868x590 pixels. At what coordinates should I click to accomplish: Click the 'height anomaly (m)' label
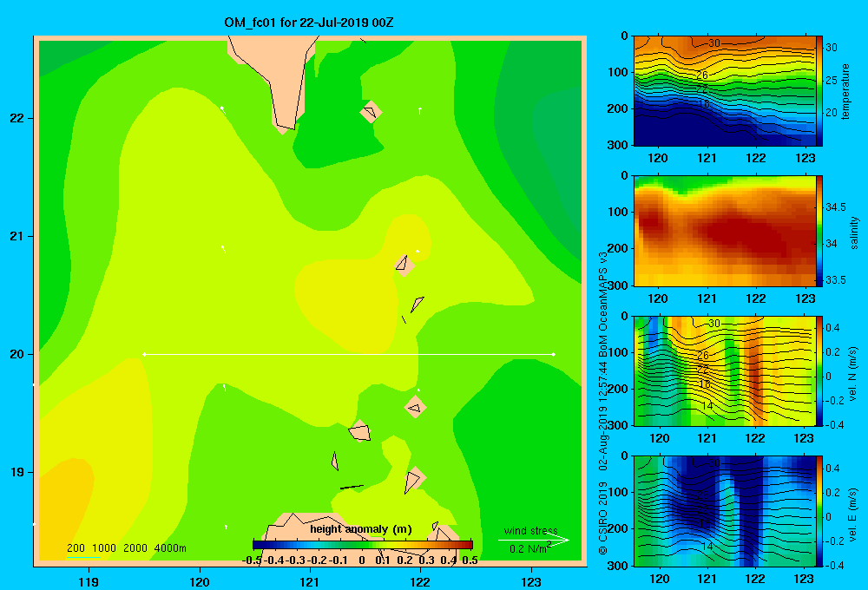361,529
